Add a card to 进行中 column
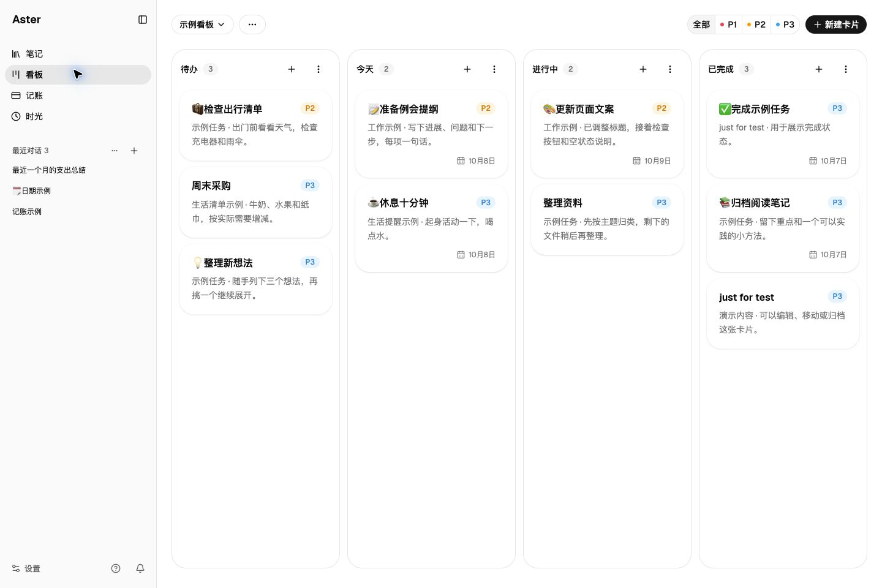Screen dimensions: 882x588 coord(643,69)
